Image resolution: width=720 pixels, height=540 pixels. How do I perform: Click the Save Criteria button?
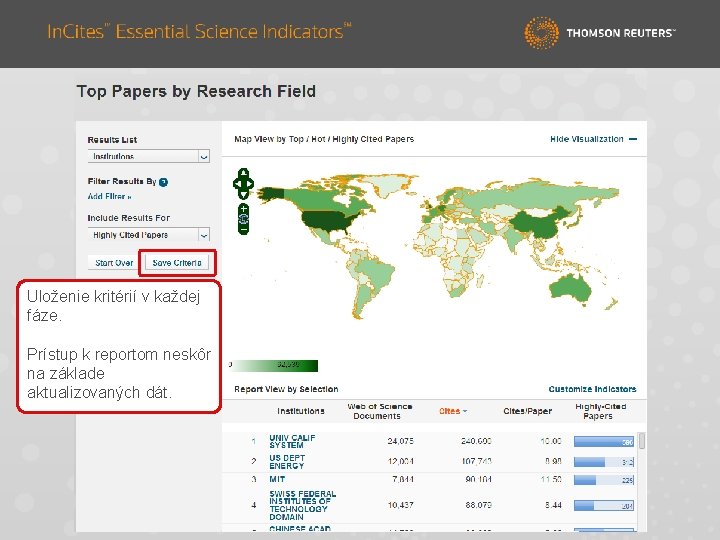click(177, 263)
